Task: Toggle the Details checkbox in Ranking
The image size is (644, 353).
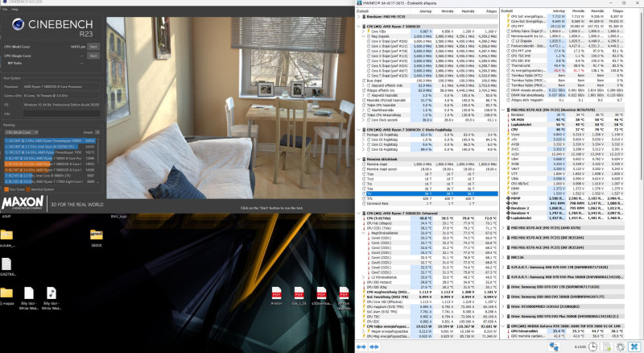Action: pos(97,132)
